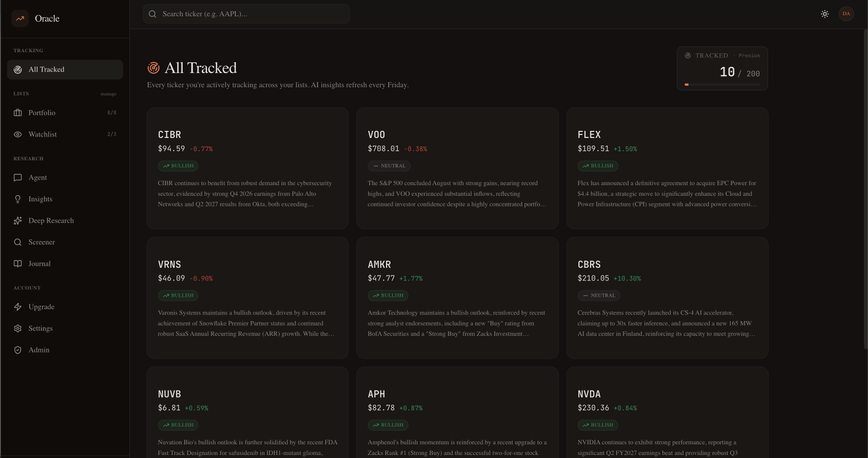Click the Premium plan label

pos(749,56)
